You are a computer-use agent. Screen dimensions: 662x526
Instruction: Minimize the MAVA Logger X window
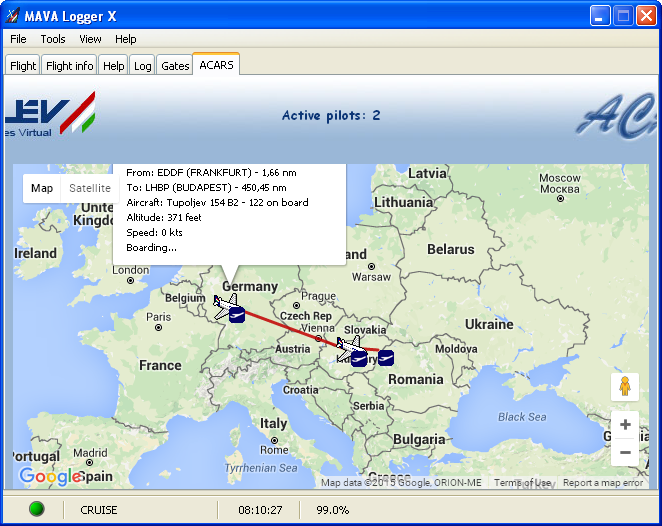click(600, 16)
